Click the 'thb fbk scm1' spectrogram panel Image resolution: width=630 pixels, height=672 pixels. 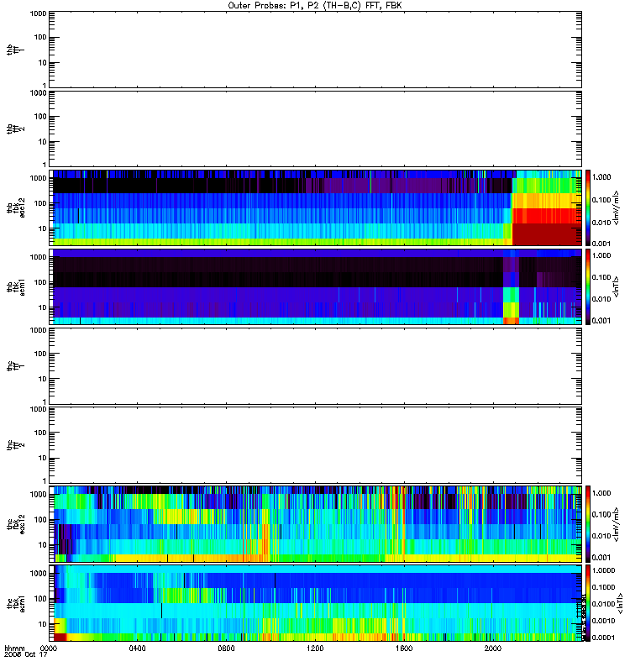[x=316, y=286]
